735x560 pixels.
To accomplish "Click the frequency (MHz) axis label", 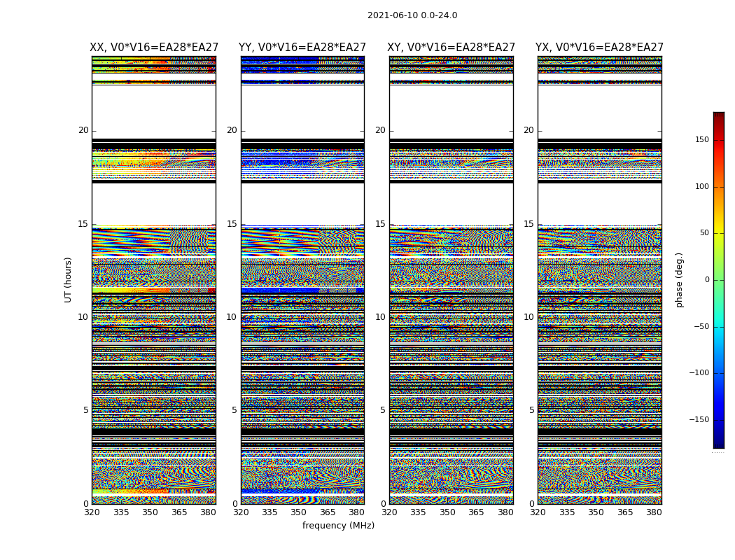I will coord(338,525).
